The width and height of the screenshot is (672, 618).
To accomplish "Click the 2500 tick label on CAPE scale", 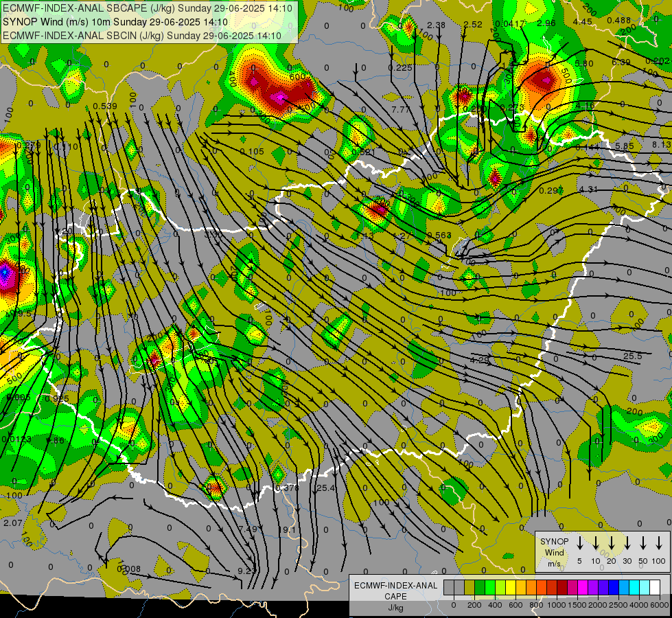I will [618, 605].
